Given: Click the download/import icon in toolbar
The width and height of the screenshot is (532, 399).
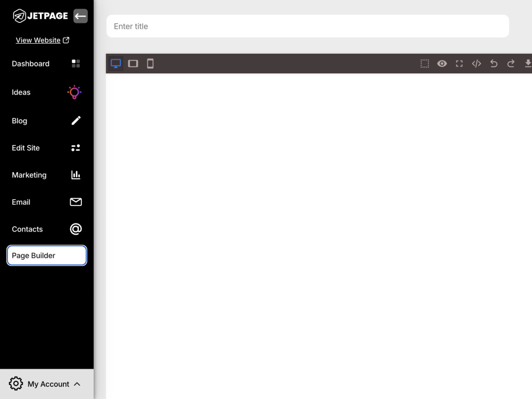Looking at the screenshot, I should [528, 63].
